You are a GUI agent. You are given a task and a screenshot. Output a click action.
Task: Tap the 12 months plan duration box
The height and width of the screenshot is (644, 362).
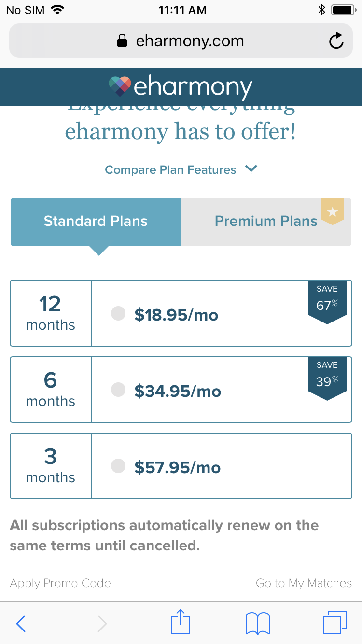click(51, 313)
